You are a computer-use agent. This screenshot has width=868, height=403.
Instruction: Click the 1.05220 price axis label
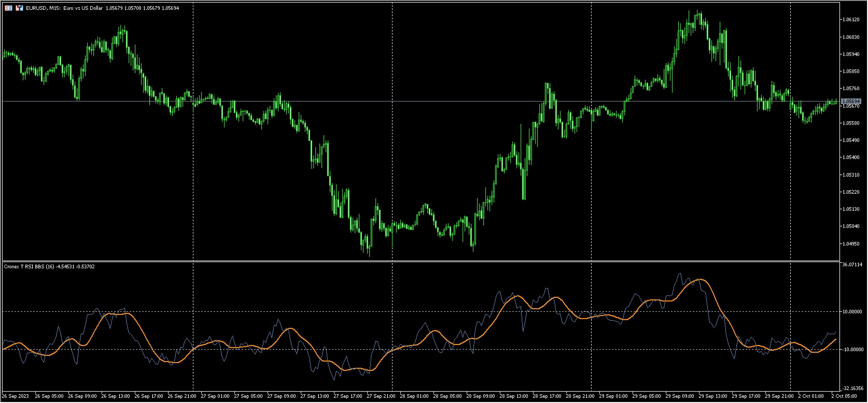851,192
